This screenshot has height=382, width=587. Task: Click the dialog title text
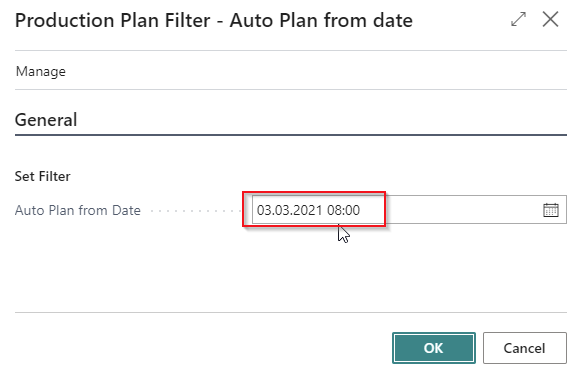click(214, 20)
